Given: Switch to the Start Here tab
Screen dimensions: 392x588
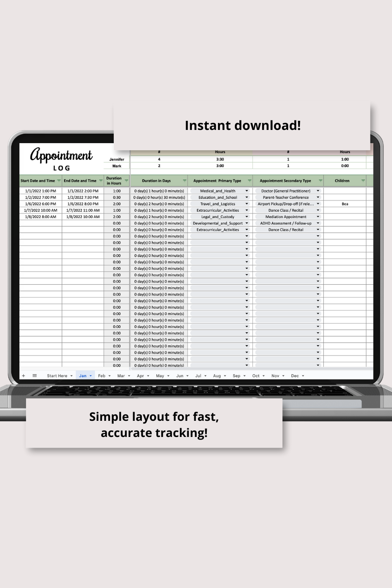Looking at the screenshot, I should 56,375.
